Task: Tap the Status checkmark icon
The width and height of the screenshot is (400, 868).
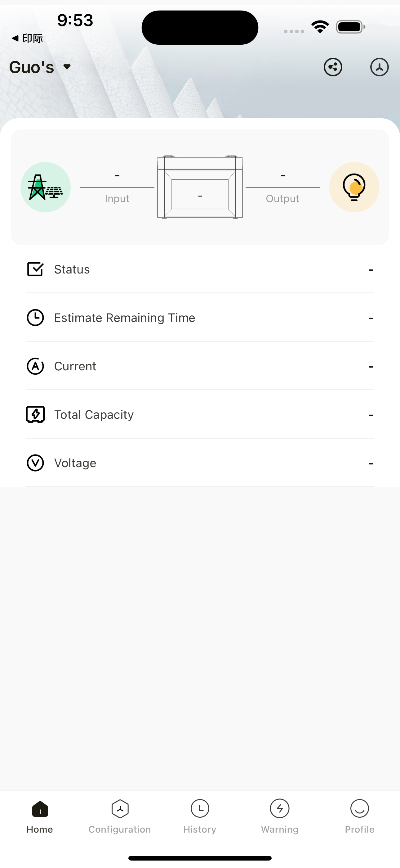Action: 35,269
